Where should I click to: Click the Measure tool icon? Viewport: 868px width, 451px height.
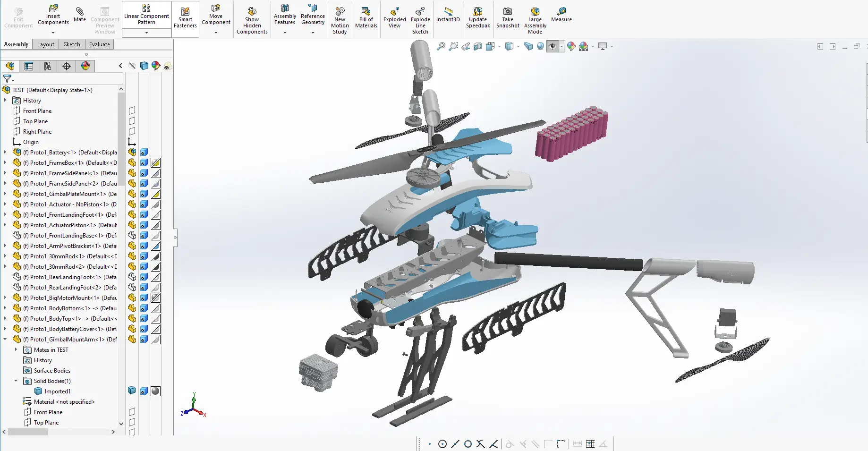point(561,14)
